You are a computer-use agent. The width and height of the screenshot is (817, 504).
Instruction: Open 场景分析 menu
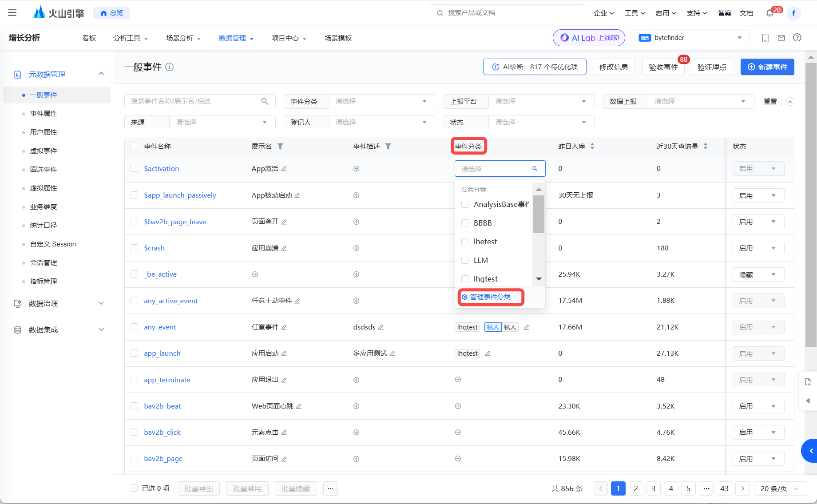[183, 38]
